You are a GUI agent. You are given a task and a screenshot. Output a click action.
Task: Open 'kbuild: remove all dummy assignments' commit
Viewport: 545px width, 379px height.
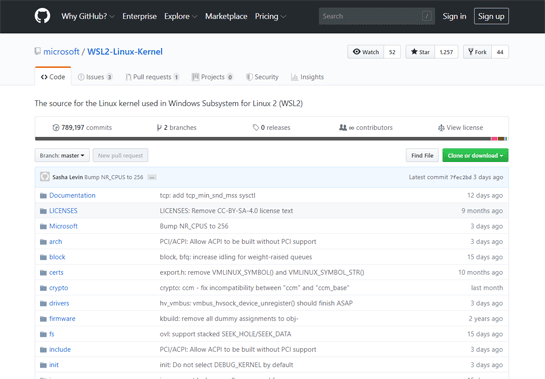pos(229,319)
